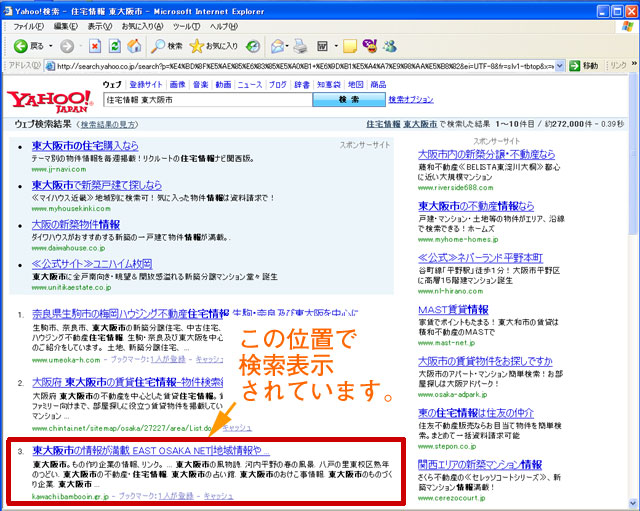Viewport: 640px width, 511px height.
Task: Print the page with the printer icon
Action: click(300, 46)
